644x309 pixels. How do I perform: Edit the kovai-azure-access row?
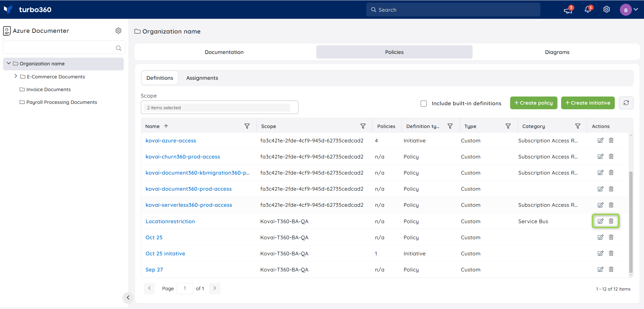600,140
